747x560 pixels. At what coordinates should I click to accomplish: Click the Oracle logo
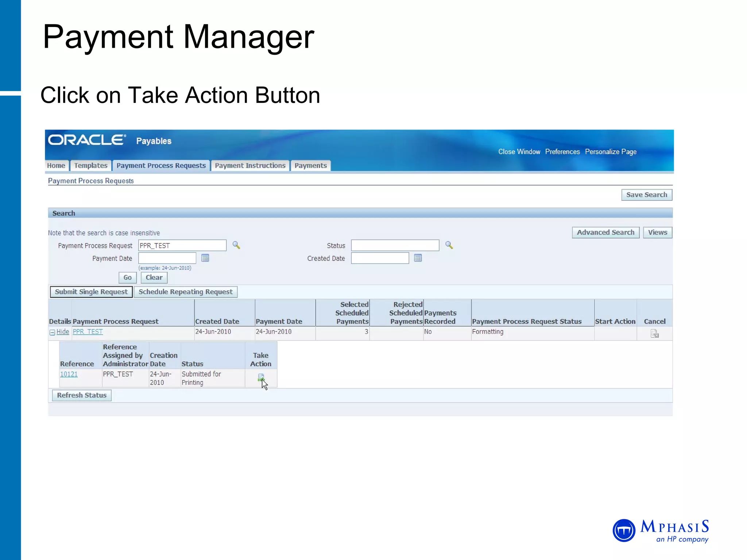[87, 140]
